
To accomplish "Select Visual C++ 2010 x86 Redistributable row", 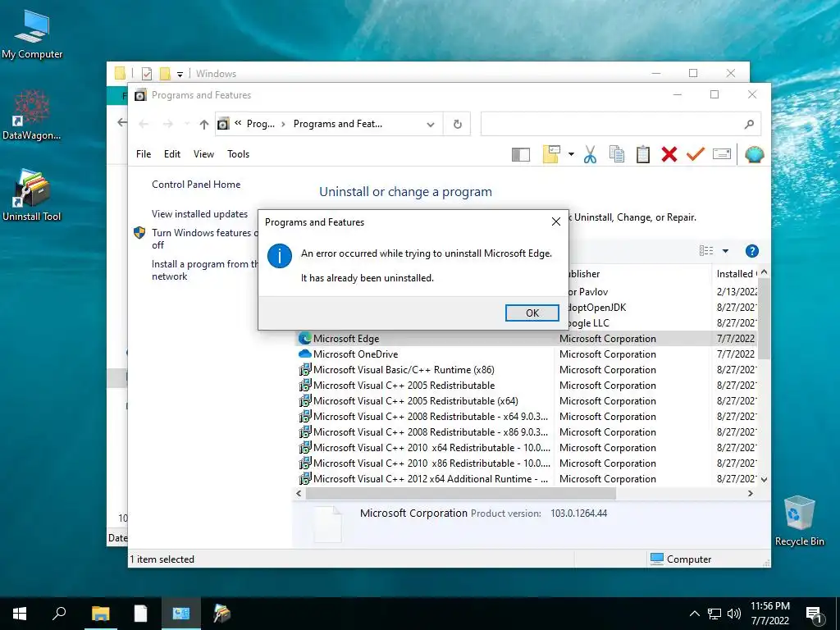I will click(x=527, y=463).
